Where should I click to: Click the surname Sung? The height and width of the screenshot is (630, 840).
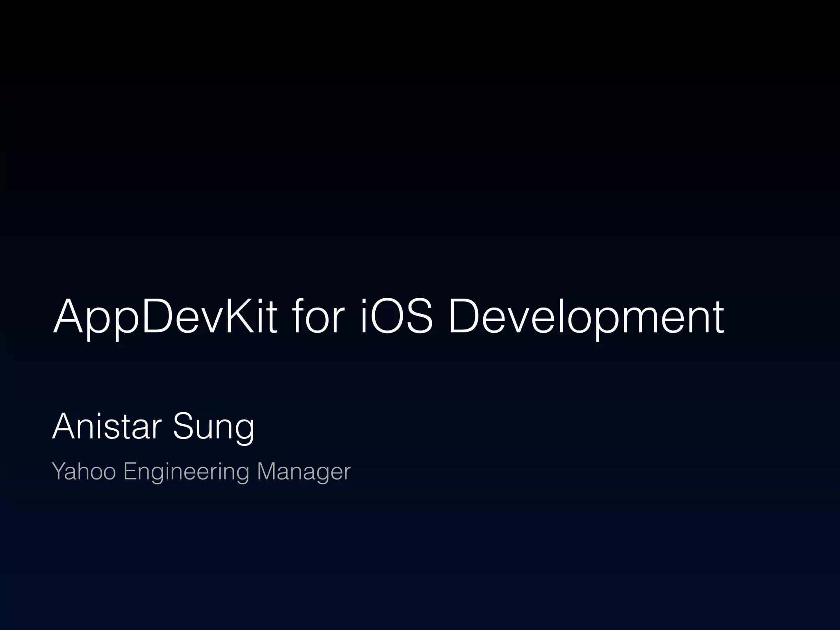pyautogui.click(x=213, y=427)
